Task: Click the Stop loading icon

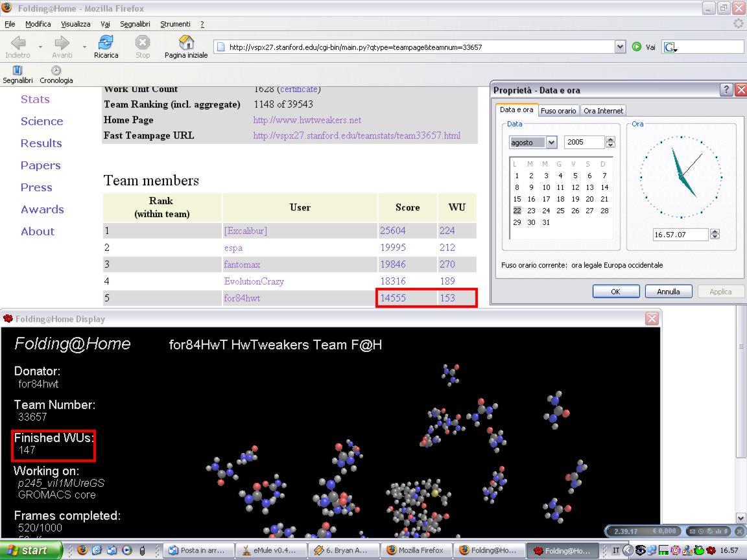Action: [143, 42]
